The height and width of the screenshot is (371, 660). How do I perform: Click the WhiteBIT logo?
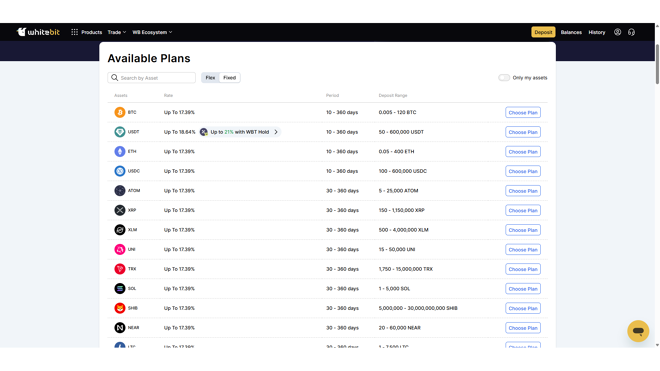[38, 32]
